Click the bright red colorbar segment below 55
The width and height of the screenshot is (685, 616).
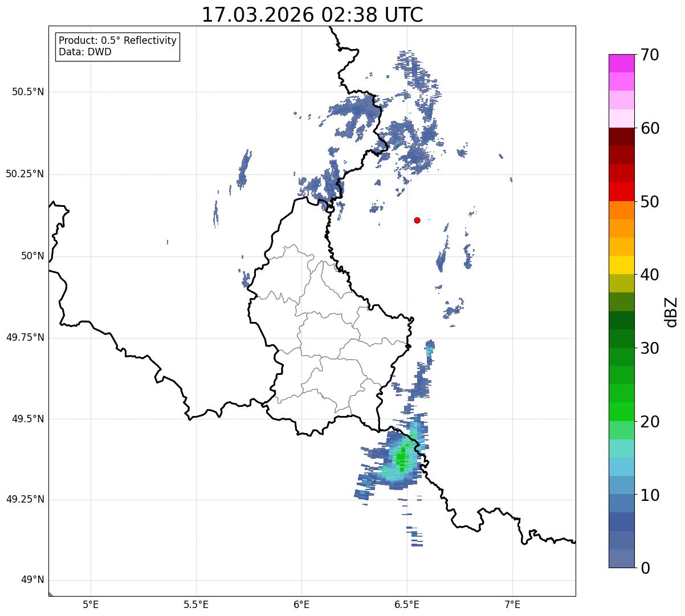click(622, 192)
